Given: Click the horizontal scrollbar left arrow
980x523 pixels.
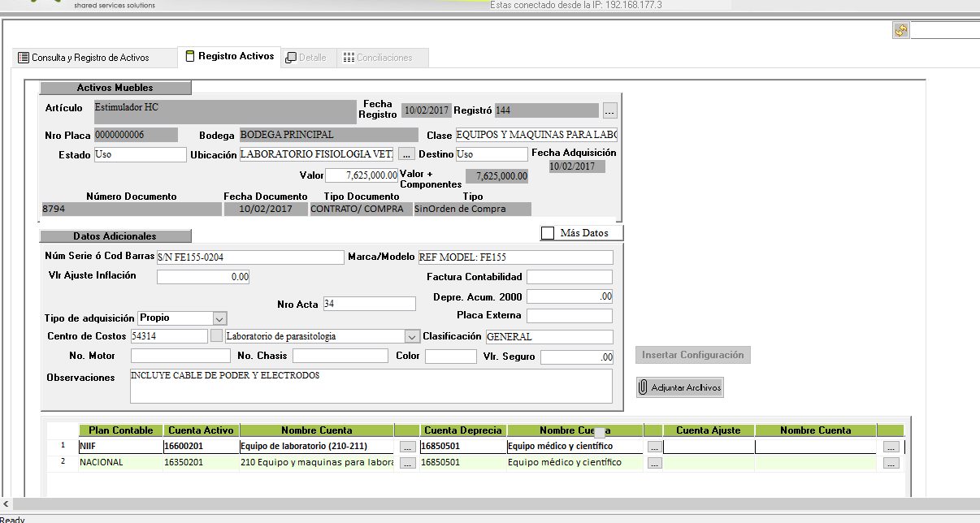Looking at the screenshot, I should click(x=7, y=504).
